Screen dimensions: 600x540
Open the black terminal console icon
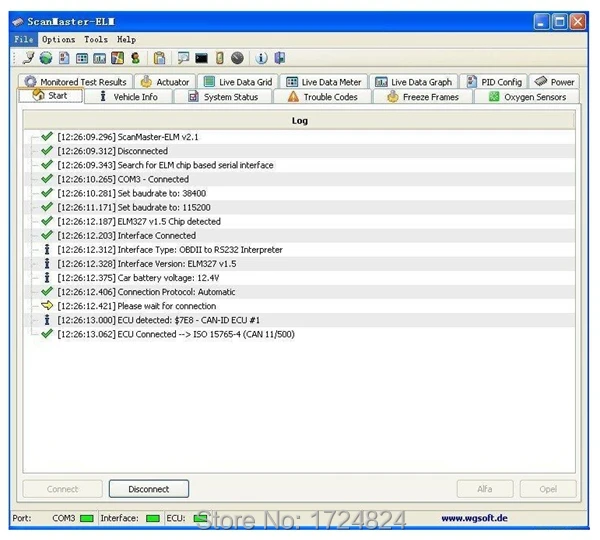coord(201,59)
